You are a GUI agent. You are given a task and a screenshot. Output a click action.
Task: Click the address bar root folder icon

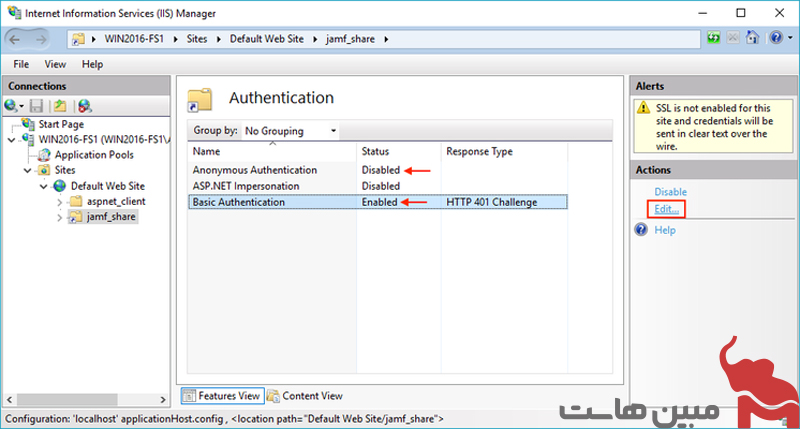(x=78, y=39)
